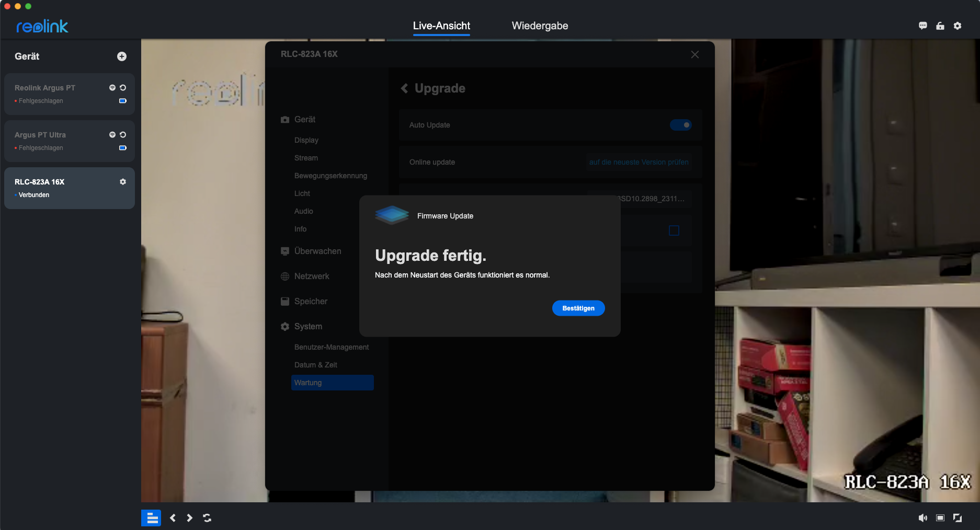The width and height of the screenshot is (980, 530).
Task: Tick the checkbox below firmware version
Action: [674, 231]
